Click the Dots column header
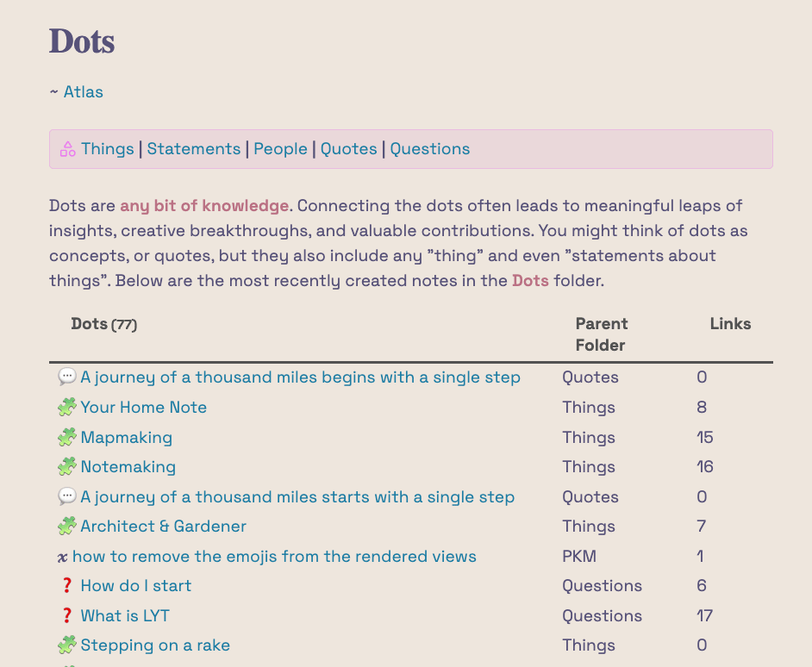The height and width of the screenshot is (667, 812). pos(90,324)
